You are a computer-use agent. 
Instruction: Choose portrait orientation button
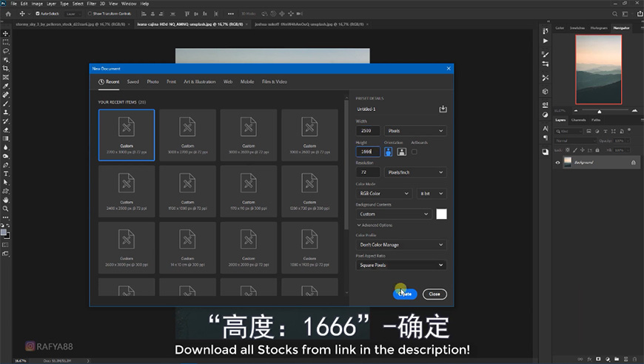point(388,152)
